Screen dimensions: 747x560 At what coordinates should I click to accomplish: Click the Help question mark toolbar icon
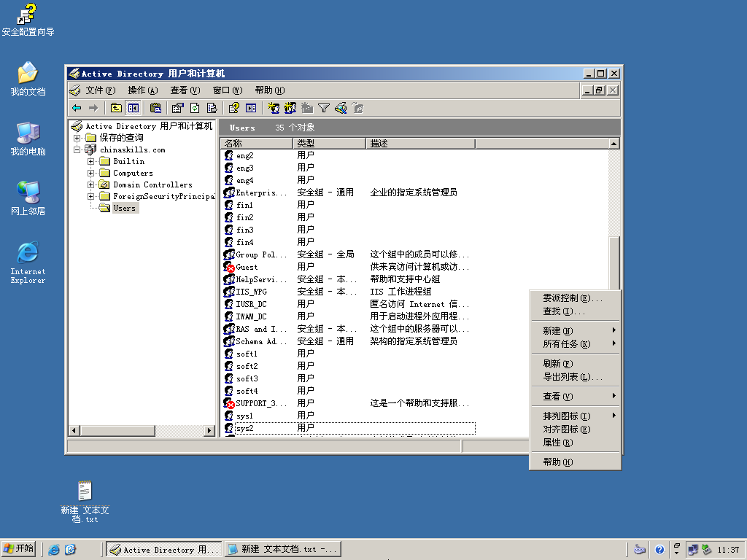coord(233,108)
